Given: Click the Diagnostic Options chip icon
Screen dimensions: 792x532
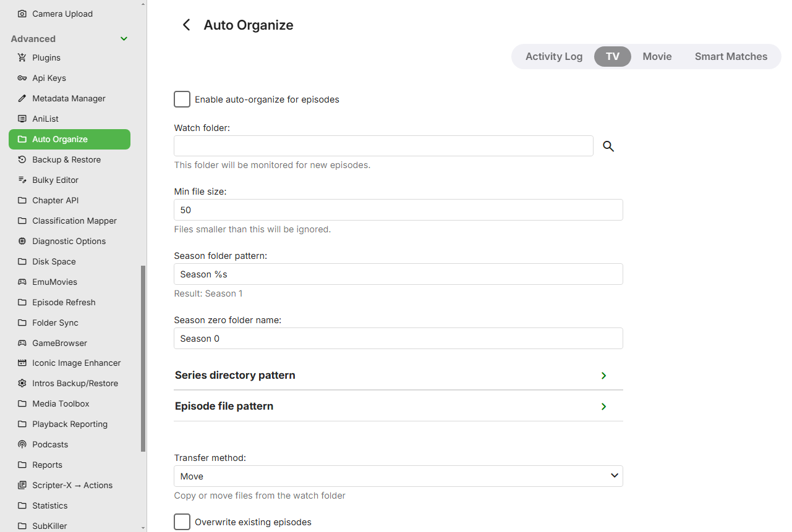Looking at the screenshot, I should pyautogui.click(x=22, y=241).
